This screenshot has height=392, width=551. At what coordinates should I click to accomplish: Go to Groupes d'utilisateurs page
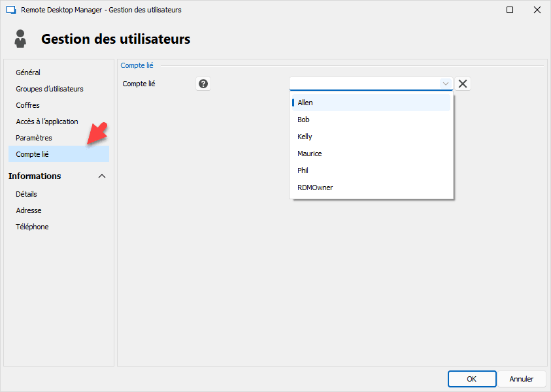click(x=50, y=89)
